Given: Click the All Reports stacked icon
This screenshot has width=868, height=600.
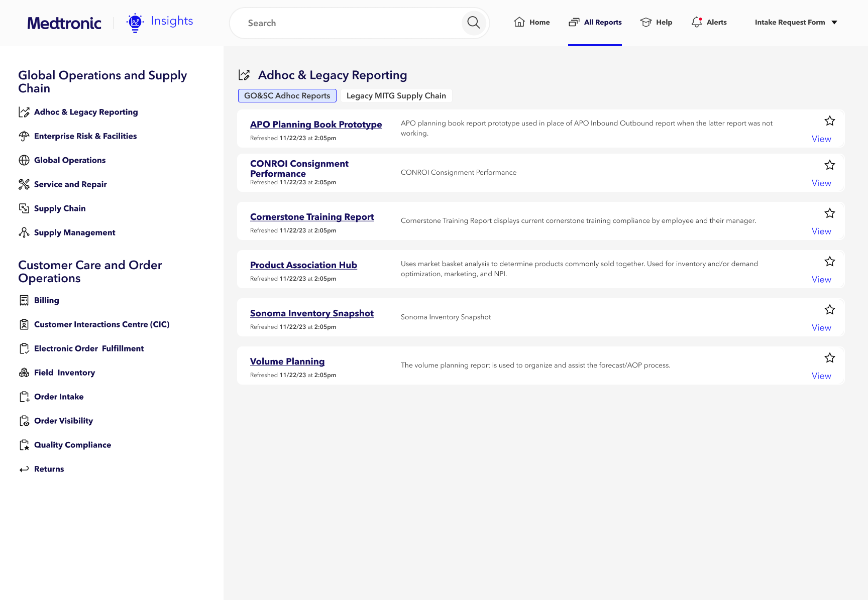Looking at the screenshot, I should (x=574, y=22).
